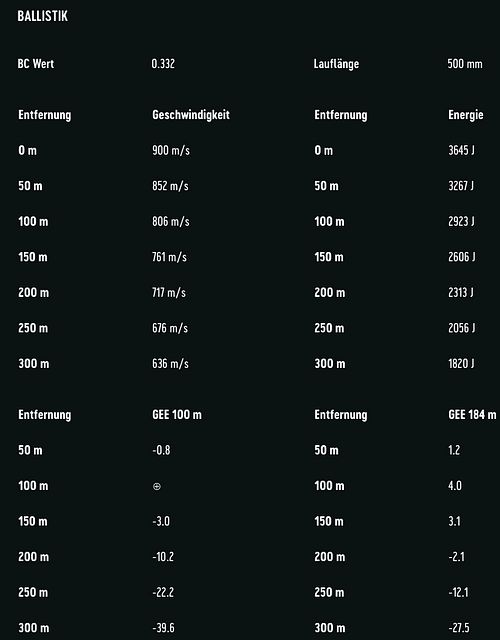Click the GEE 100 m column header
500x640 pixels.
177,415
